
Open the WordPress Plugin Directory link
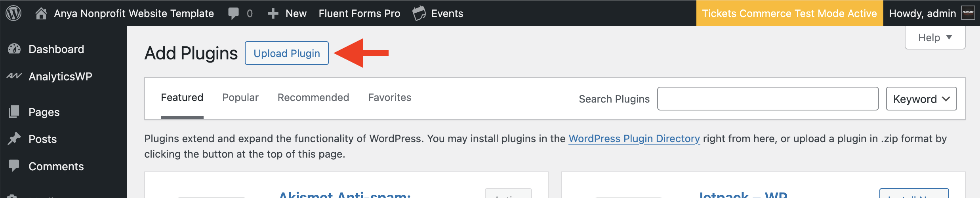pyautogui.click(x=634, y=139)
